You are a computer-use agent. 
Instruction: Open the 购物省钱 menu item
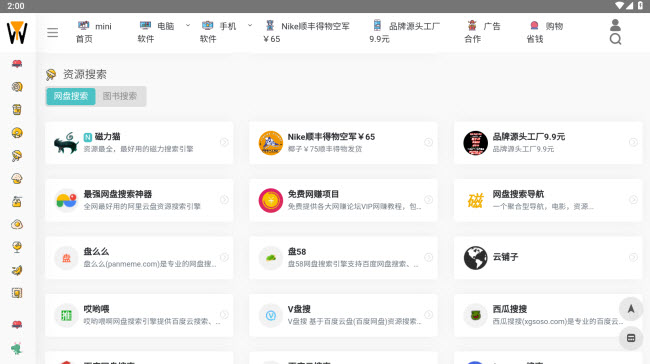pos(545,32)
